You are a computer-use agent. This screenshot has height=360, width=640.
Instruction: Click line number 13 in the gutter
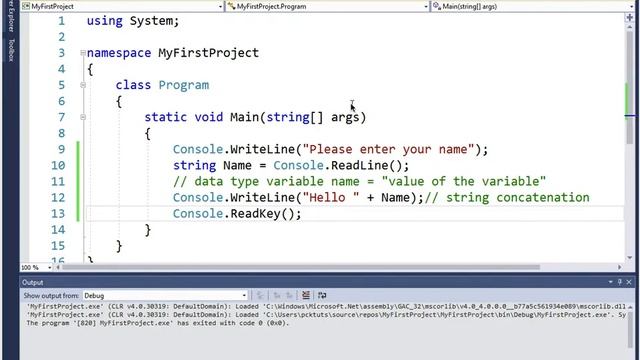point(58,214)
